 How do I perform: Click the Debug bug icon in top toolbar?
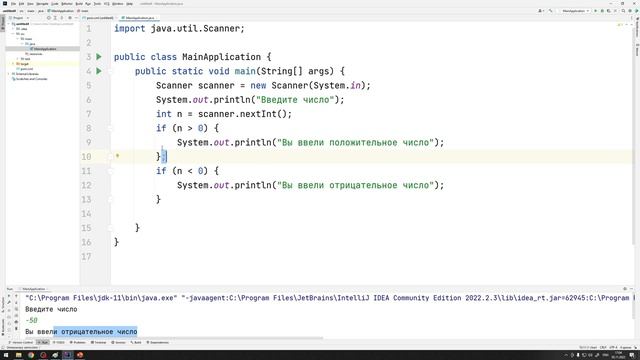pos(602,11)
